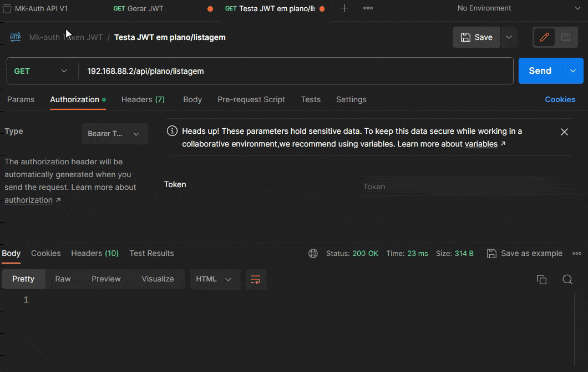
Task: Expand the HTML format dropdown
Action: point(215,279)
